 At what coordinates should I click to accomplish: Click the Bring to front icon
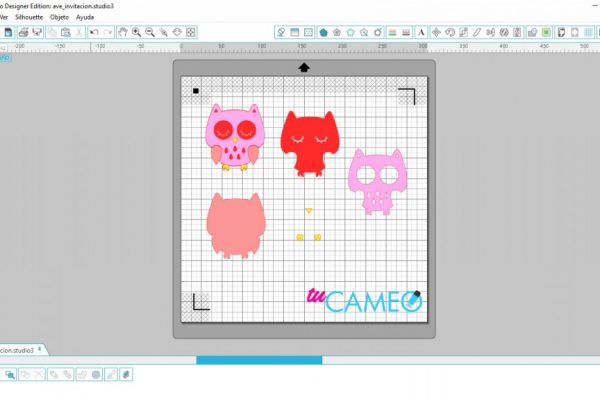click(x=54, y=374)
